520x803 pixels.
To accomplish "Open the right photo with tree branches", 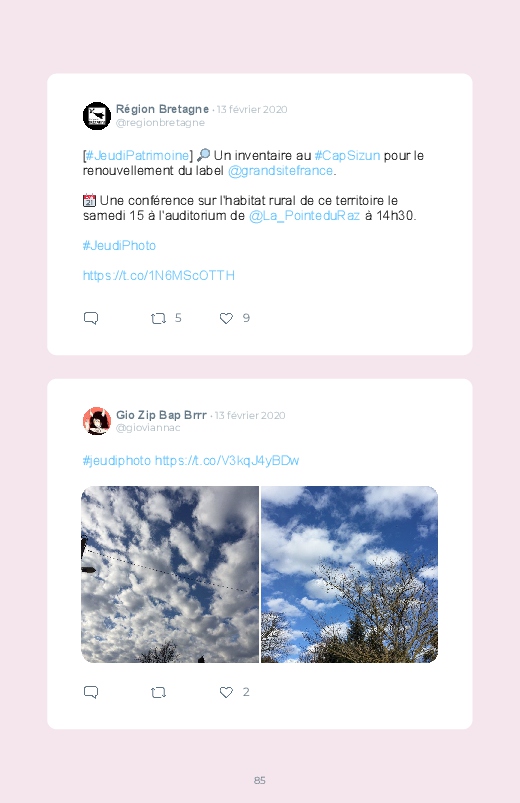I will pos(349,574).
